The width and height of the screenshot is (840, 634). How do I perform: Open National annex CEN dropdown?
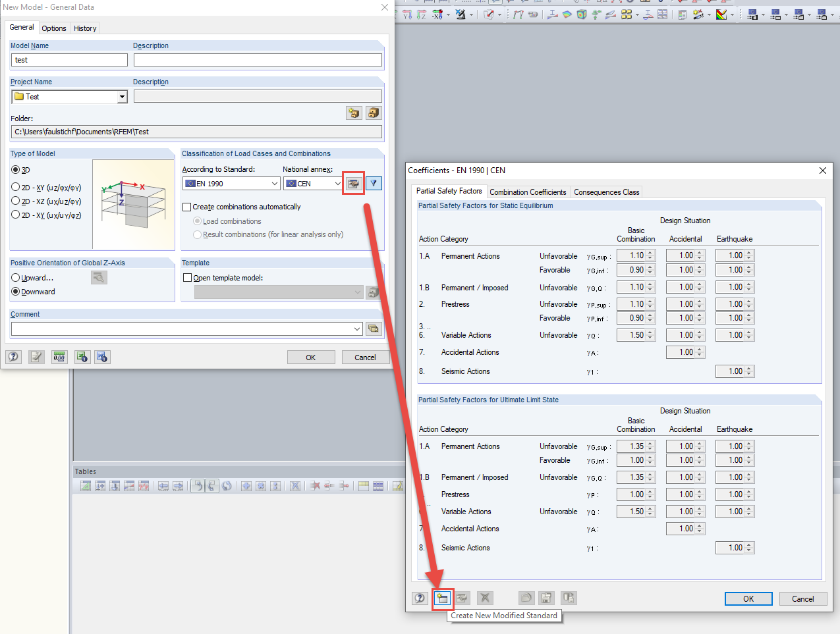(337, 184)
